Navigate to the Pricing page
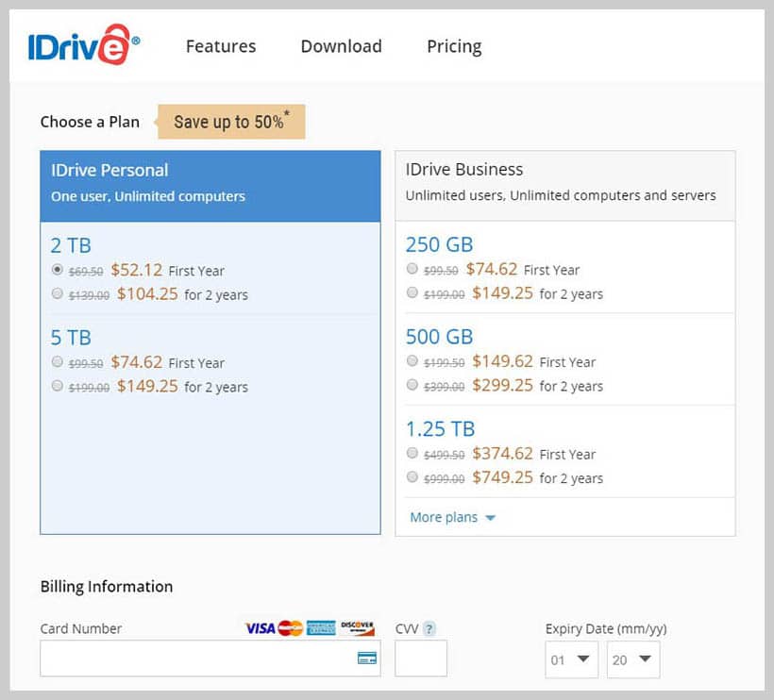774x700 pixels. pos(454,45)
